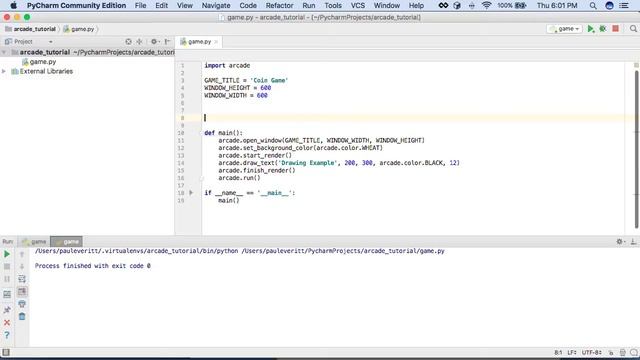640x360 pixels.
Task: Close the run tab with red X
Action: (x=7, y=322)
